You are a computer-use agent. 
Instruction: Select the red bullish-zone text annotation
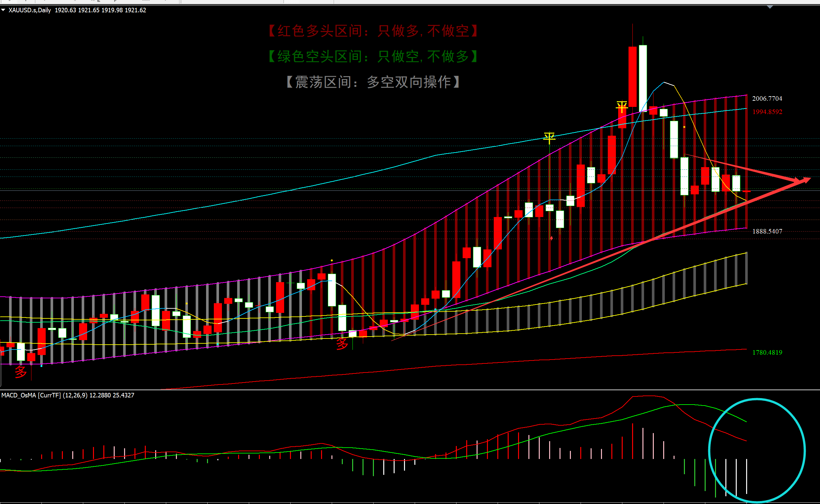point(373,31)
